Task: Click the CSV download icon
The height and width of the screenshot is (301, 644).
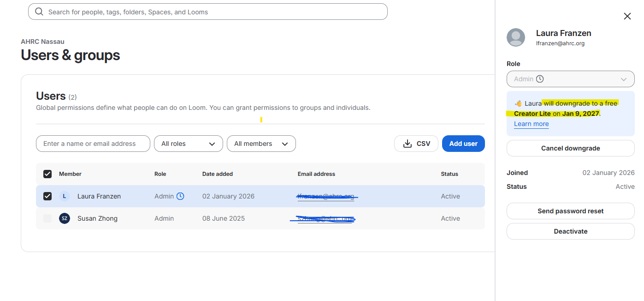Action: [x=407, y=144]
